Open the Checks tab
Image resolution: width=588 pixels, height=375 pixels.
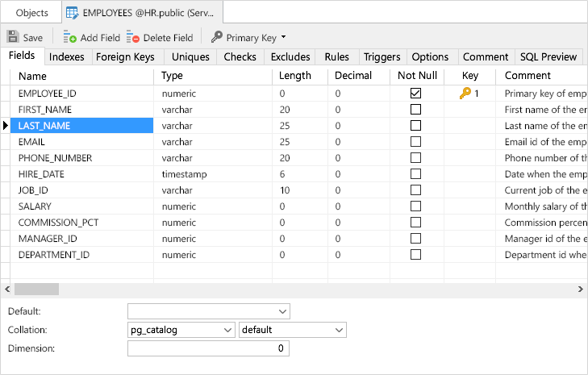pos(240,57)
